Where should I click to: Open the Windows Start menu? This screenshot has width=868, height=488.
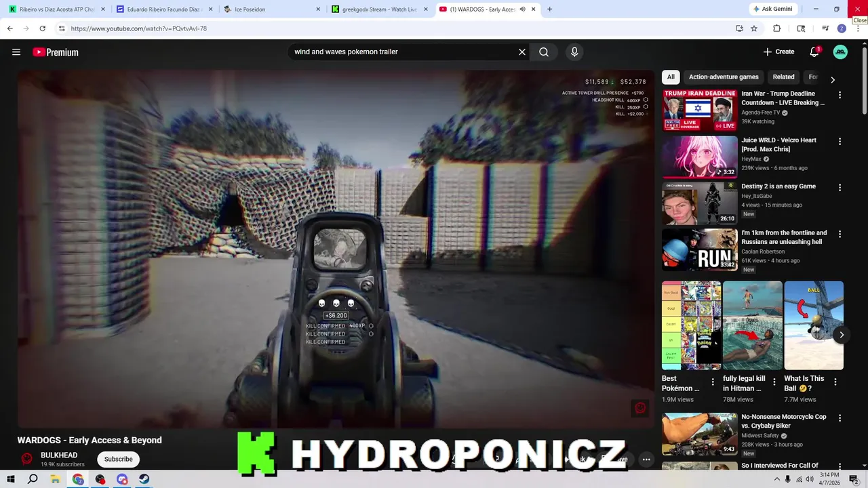[x=11, y=479]
